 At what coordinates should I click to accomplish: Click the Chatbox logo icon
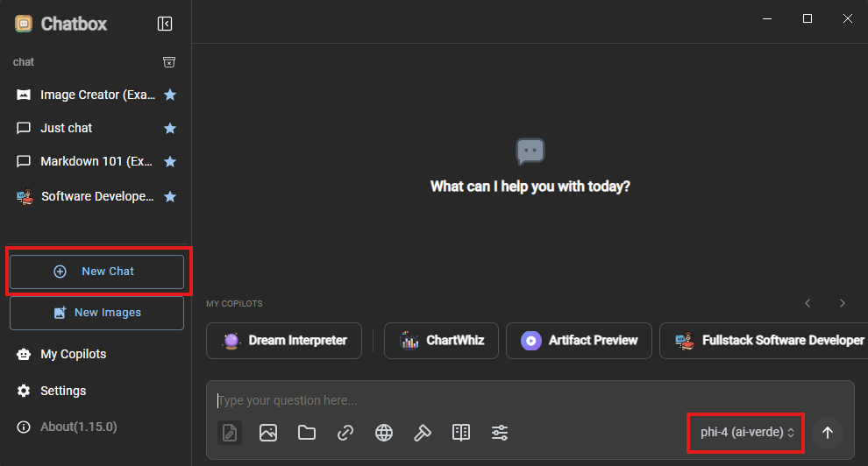(24, 24)
